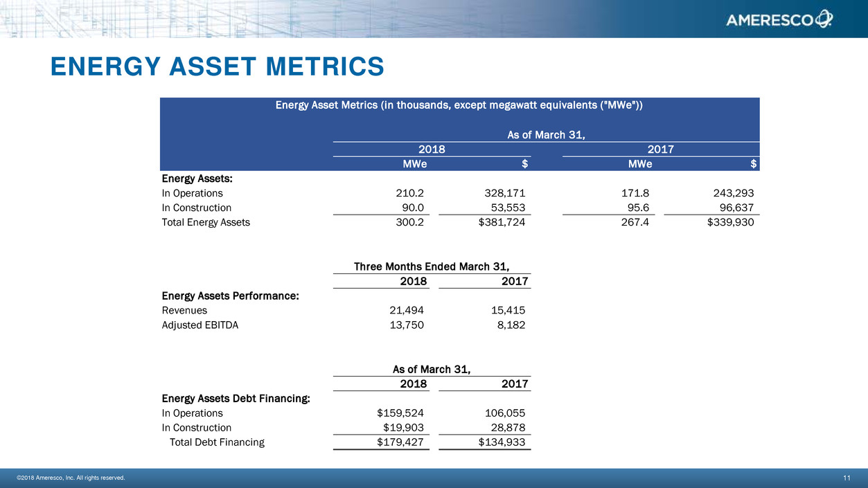
Task: Click the Energy Asset Metrics slide title
Action: point(217,66)
